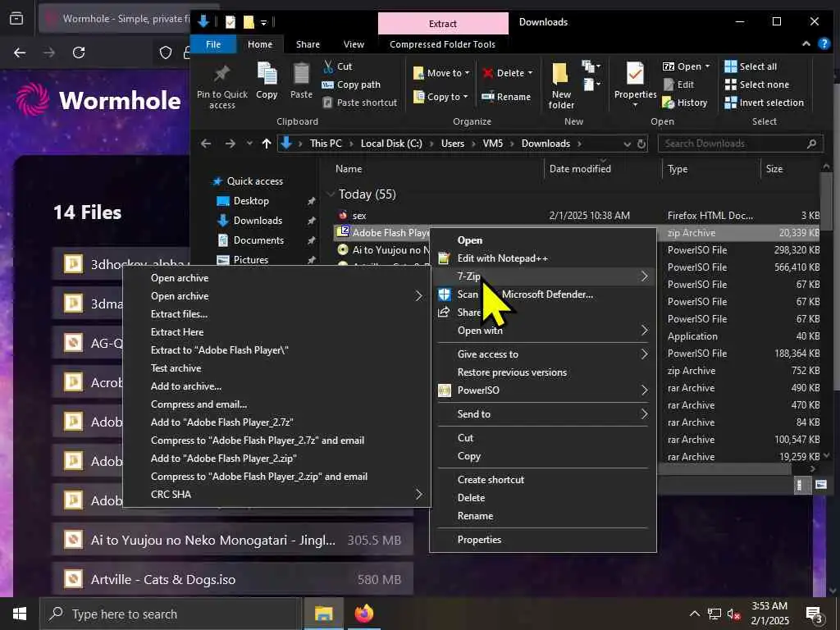Image resolution: width=840 pixels, height=630 pixels.
Task: Expand Give access to submenu
Action: pos(543,354)
